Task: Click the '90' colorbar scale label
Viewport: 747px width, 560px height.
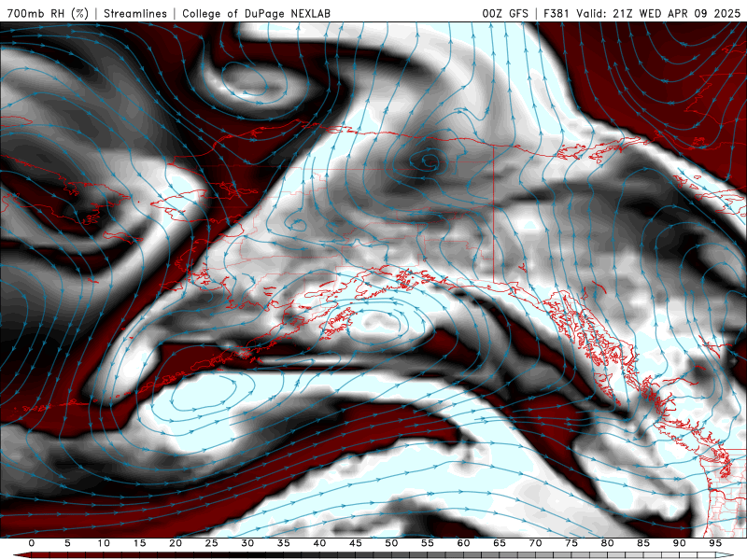Action: (x=680, y=543)
